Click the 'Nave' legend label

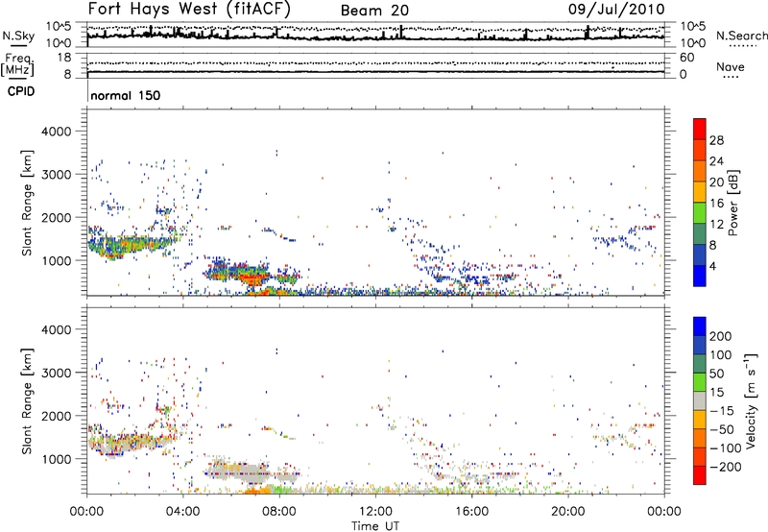click(731, 67)
